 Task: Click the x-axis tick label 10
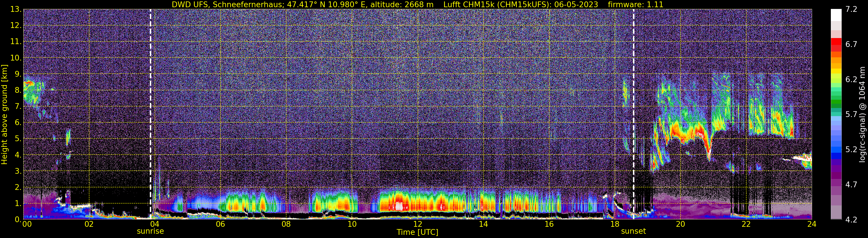(352, 224)
